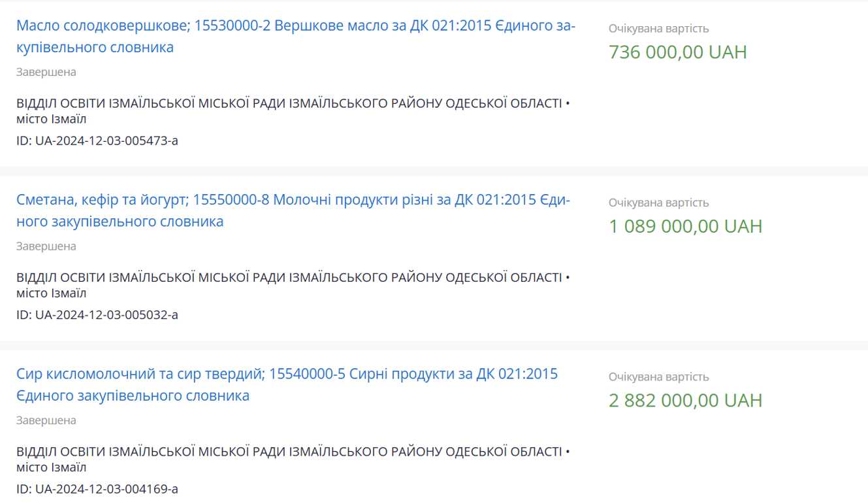Click the ID UA-2024-12-03-005473-a text
The height and width of the screenshot is (502, 868).
[97, 141]
